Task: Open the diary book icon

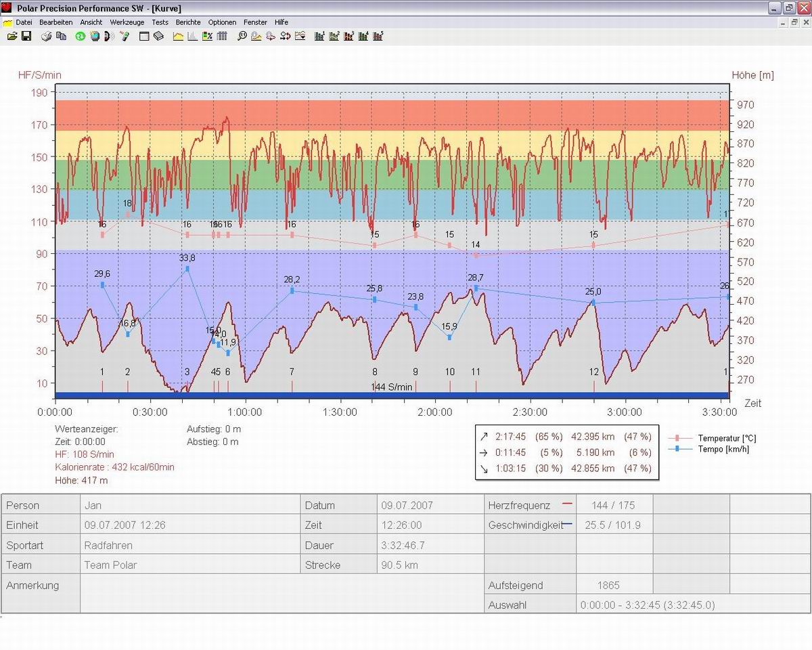Action: coord(158,36)
